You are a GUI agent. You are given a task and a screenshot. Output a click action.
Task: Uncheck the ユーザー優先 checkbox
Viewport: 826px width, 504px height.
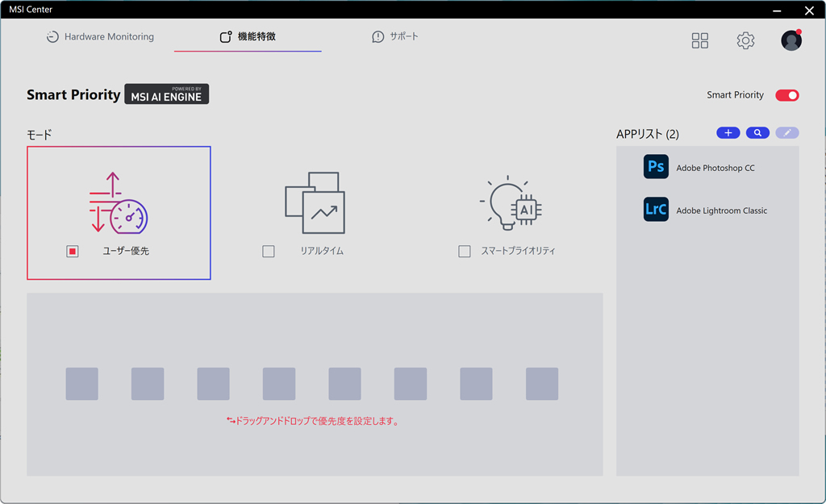click(x=73, y=252)
